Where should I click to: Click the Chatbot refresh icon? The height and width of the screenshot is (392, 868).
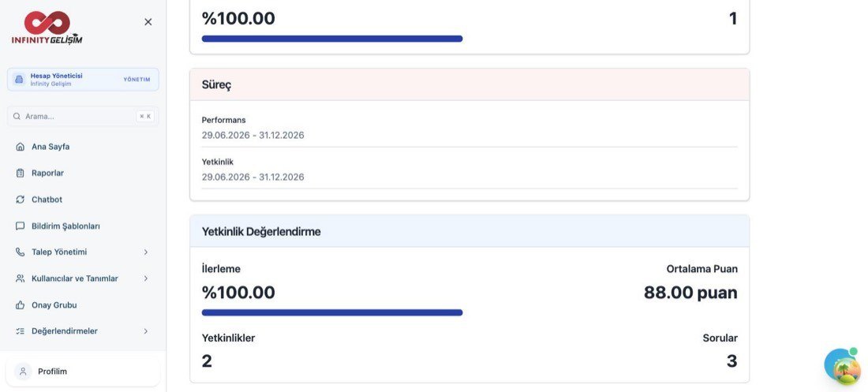click(x=21, y=200)
